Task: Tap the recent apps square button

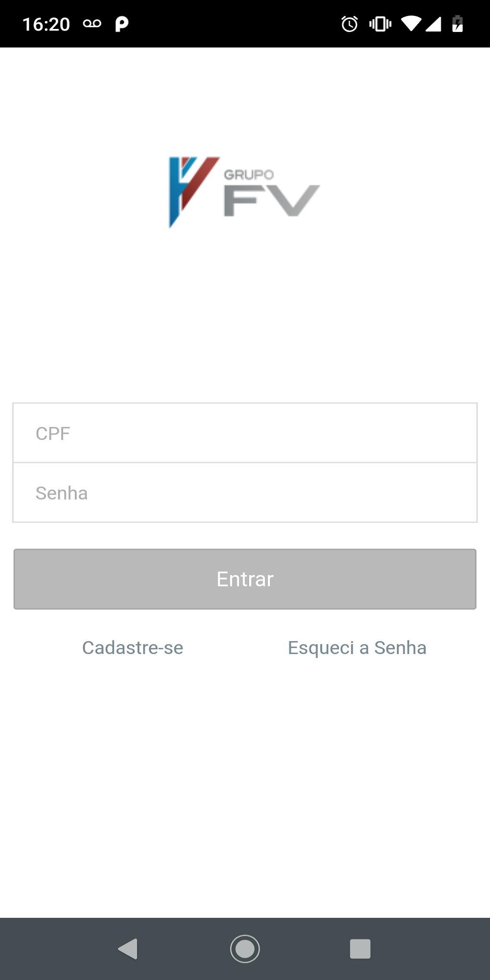Action: [x=360, y=949]
